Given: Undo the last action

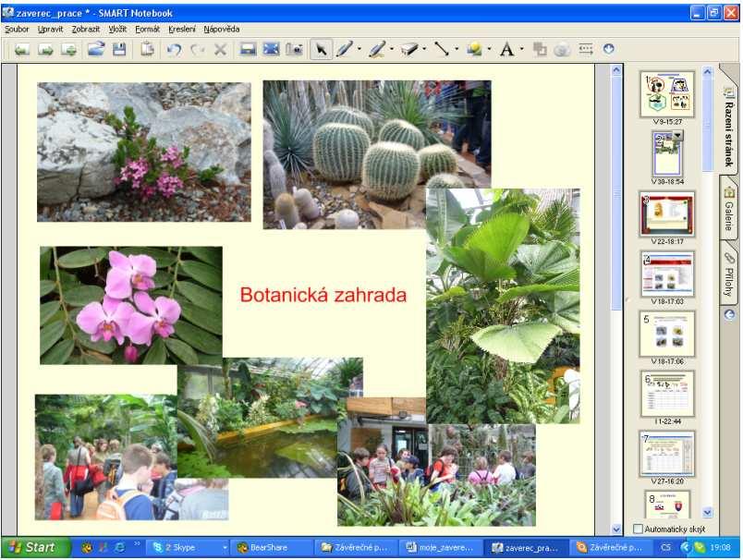Looking at the screenshot, I should 175,49.
